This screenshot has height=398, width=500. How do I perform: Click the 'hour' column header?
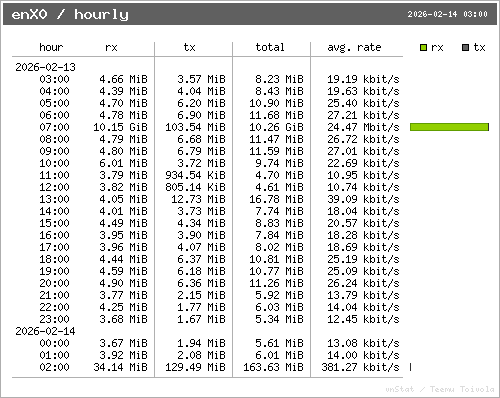pos(51,47)
